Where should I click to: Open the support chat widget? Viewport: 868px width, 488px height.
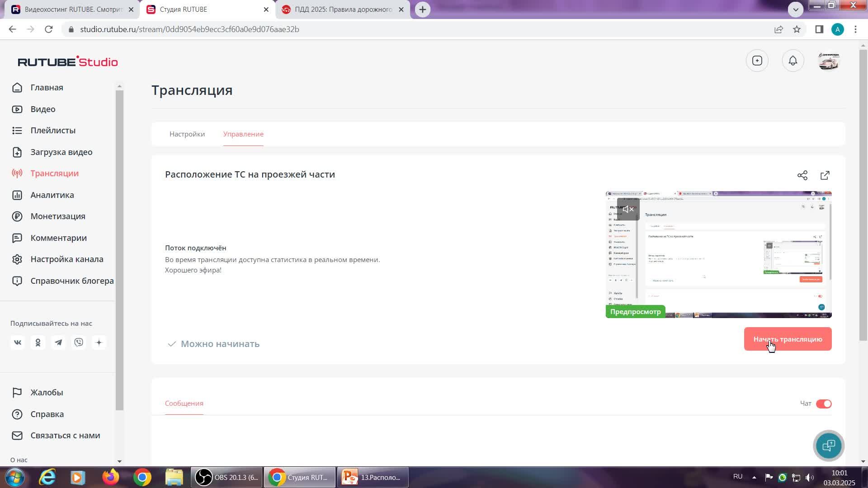pyautogui.click(x=828, y=446)
